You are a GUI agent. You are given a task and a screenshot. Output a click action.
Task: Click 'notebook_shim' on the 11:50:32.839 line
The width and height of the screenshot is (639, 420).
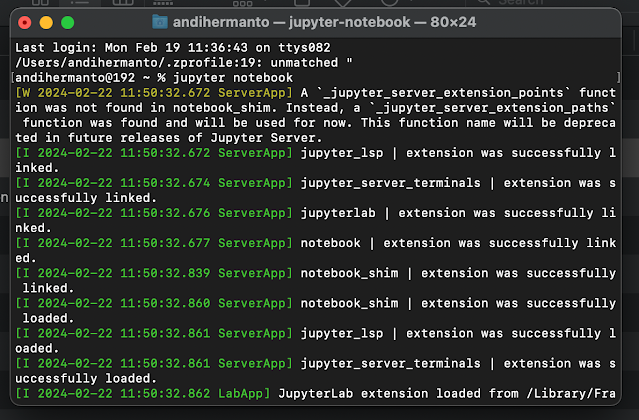tap(350, 273)
